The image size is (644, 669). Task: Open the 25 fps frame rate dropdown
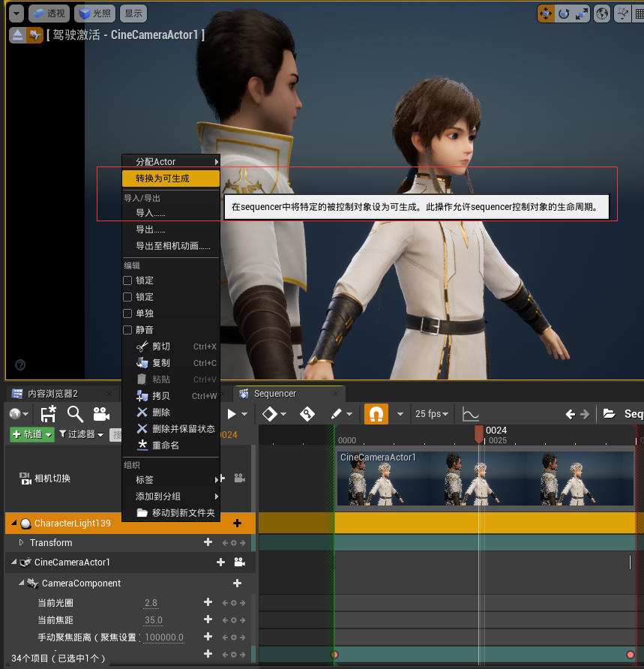(x=432, y=414)
